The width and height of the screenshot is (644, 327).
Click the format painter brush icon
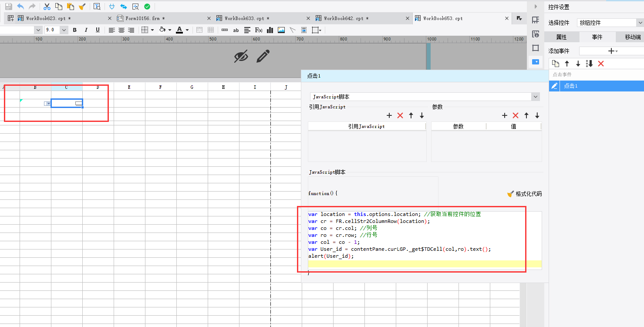pos(82,7)
